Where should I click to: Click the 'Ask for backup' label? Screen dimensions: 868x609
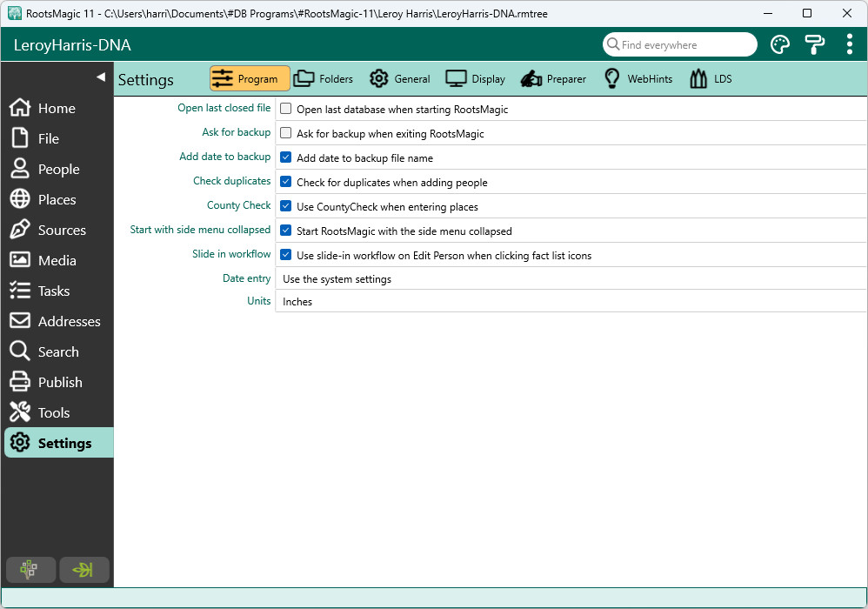pos(237,131)
